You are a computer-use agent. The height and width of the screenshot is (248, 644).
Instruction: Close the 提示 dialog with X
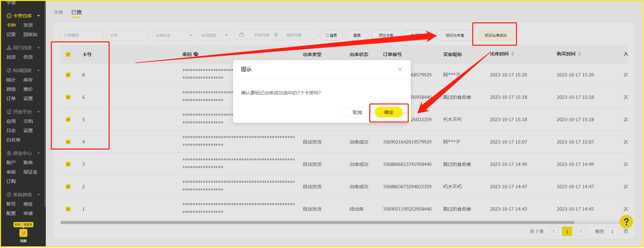coord(400,69)
